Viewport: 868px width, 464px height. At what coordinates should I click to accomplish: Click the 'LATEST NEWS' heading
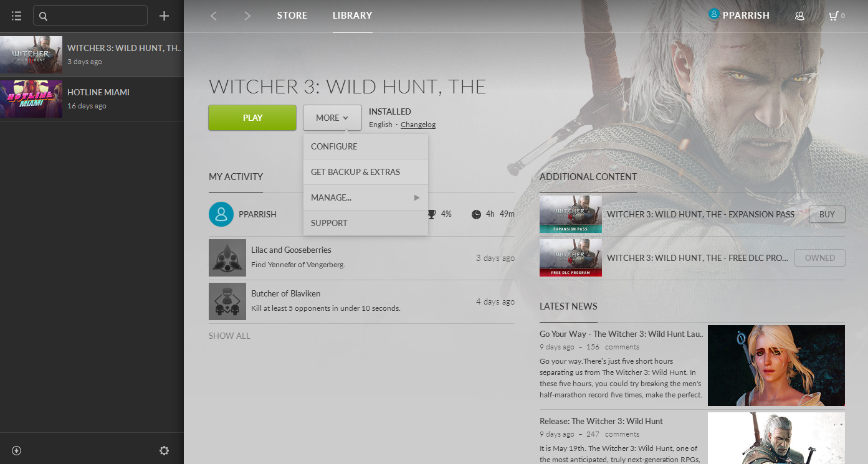568,306
